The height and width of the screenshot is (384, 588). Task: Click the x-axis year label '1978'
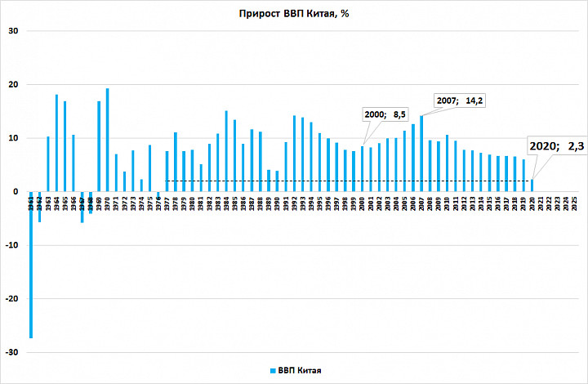175,203
